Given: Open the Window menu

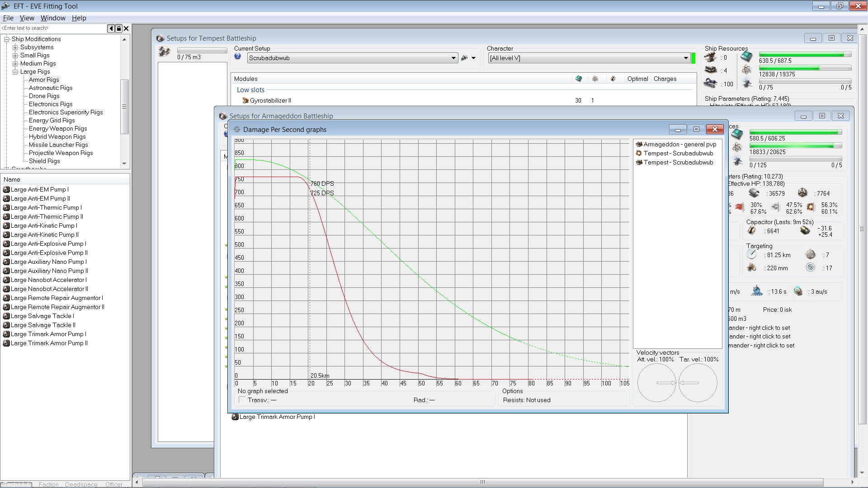Looking at the screenshot, I should coord(53,18).
